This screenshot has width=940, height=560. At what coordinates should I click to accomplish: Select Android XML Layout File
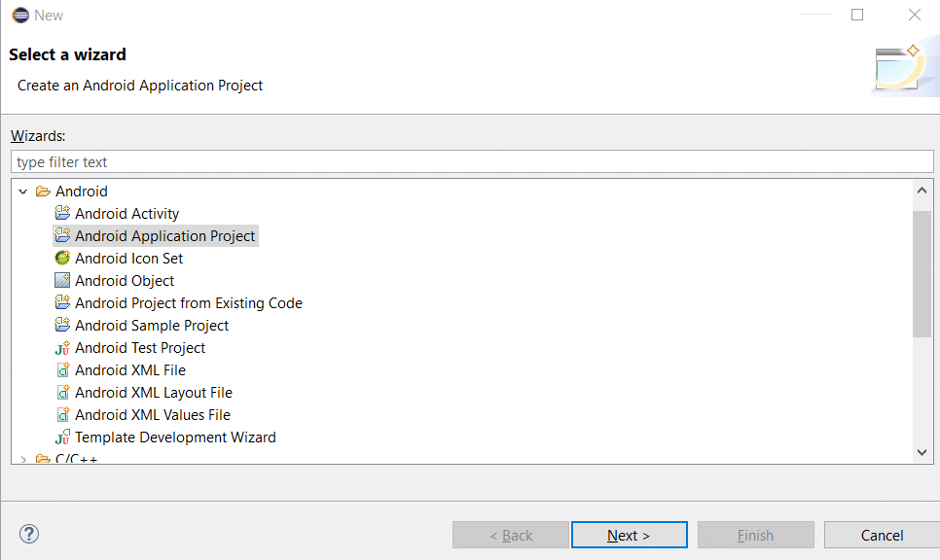[x=154, y=393]
